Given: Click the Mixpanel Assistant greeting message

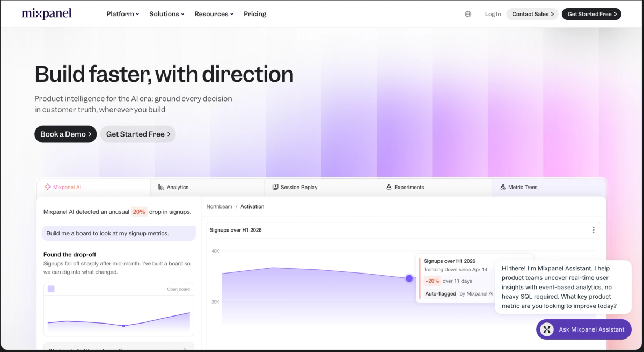Looking at the screenshot, I should tap(563, 287).
